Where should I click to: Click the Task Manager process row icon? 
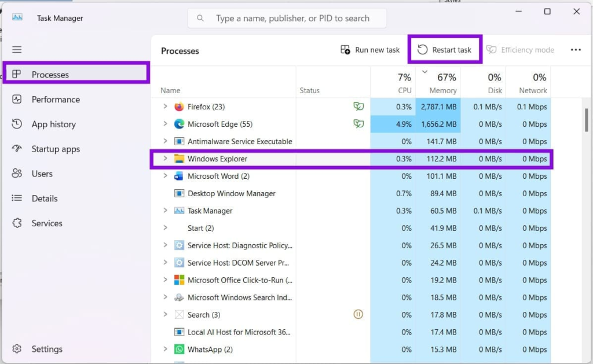pyautogui.click(x=179, y=211)
